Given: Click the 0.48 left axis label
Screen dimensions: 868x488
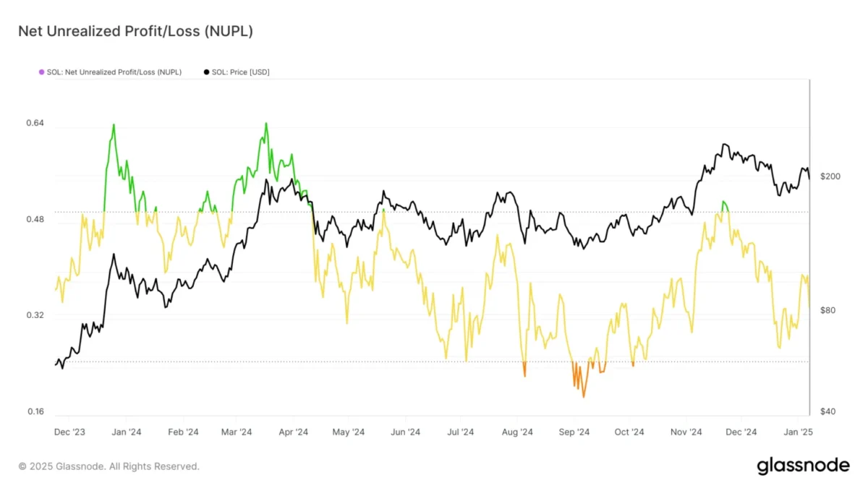Looking at the screenshot, I should click(x=35, y=219).
